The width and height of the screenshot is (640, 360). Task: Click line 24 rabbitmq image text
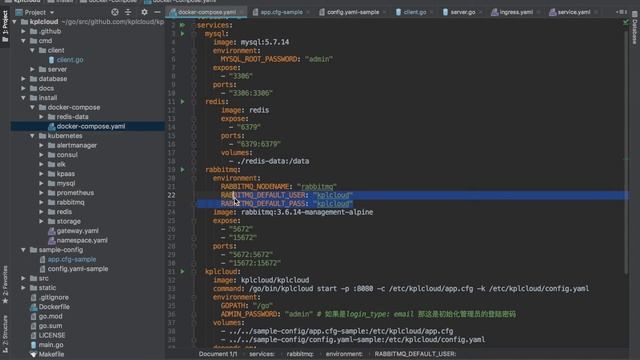pos(307,212)
